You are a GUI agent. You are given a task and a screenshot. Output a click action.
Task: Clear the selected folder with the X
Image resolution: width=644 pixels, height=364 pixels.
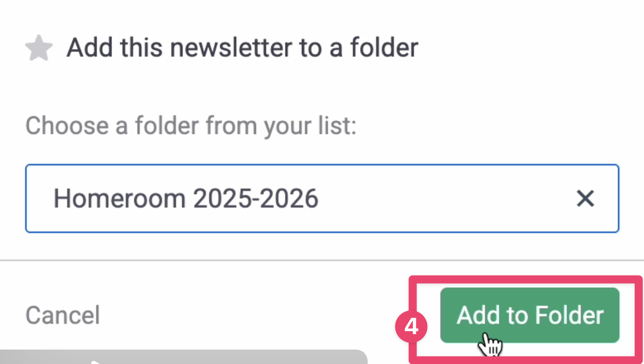[585, 199]
